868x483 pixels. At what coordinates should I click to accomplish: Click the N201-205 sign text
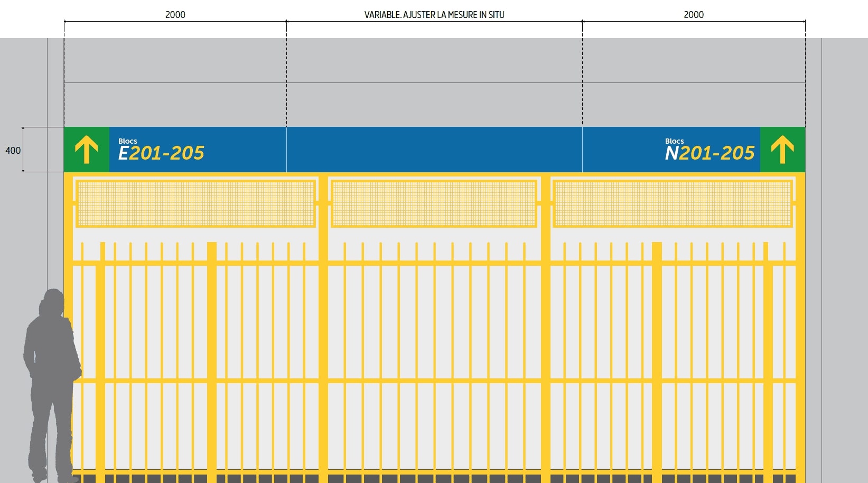(x=710, y=153)
